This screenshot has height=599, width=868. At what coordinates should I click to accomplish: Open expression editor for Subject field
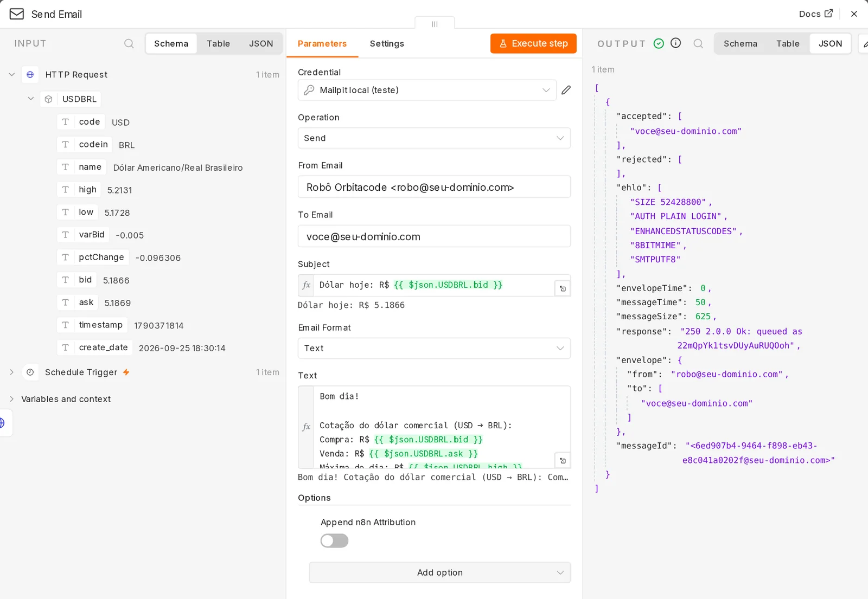point(563,288)
